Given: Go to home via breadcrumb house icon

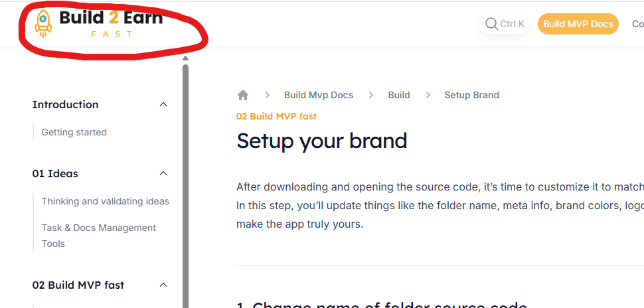Looking at the screenshot, I should coord(243,95).
